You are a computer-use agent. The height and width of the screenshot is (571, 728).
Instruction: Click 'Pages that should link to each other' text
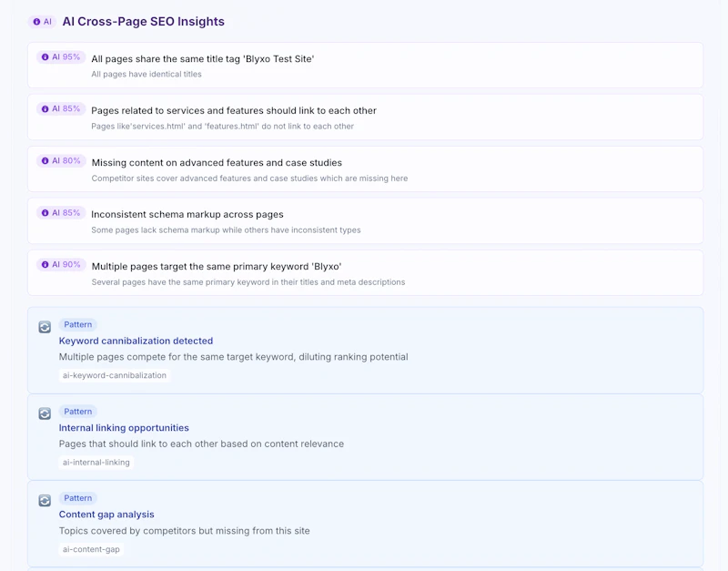point(201,444)
